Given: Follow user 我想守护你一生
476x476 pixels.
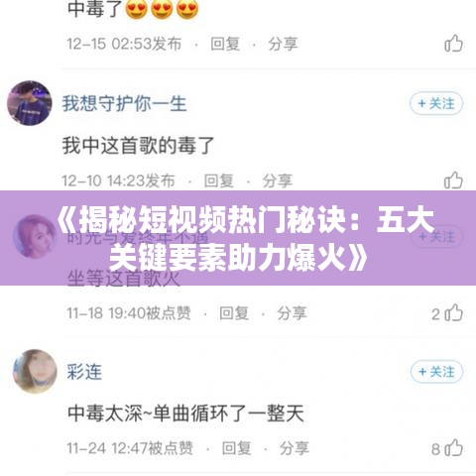Looking at the screenshot, I should pyautogui.click(x=436, y=103).
